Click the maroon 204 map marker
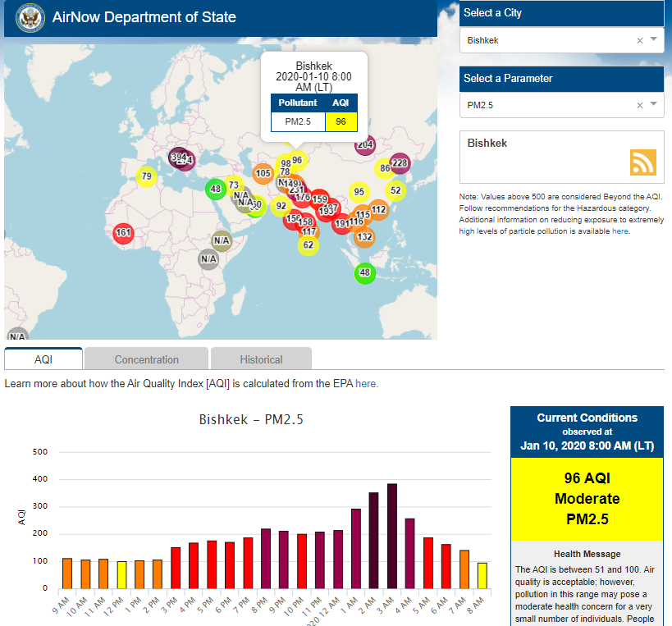This screenshot has height=626, width=672. click(365, 145)
